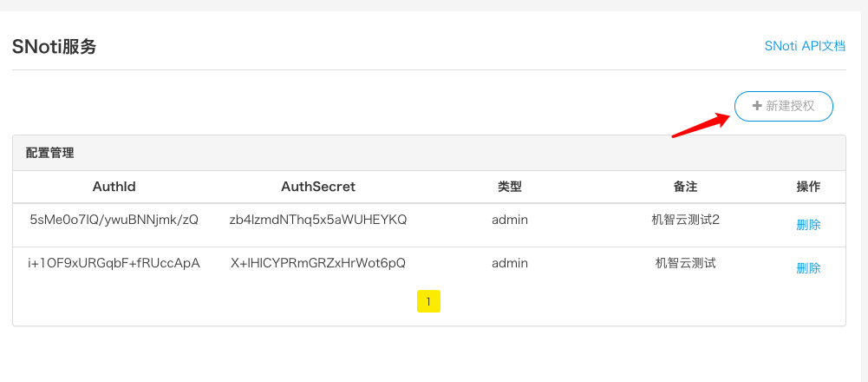Click admin type in the 机智云测试2 row
The image size is (868, 382).
tap(510, 220)
